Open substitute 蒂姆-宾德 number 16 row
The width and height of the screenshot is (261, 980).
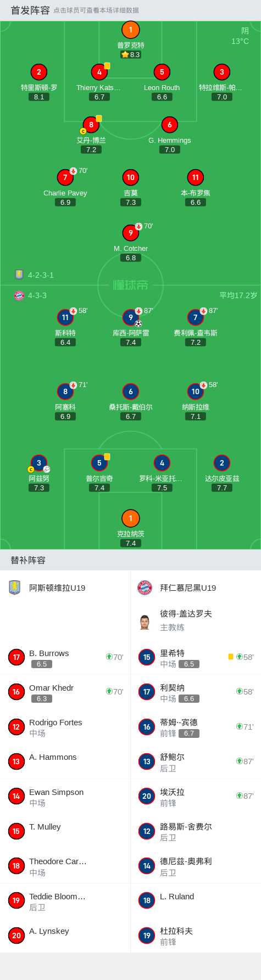196,727
